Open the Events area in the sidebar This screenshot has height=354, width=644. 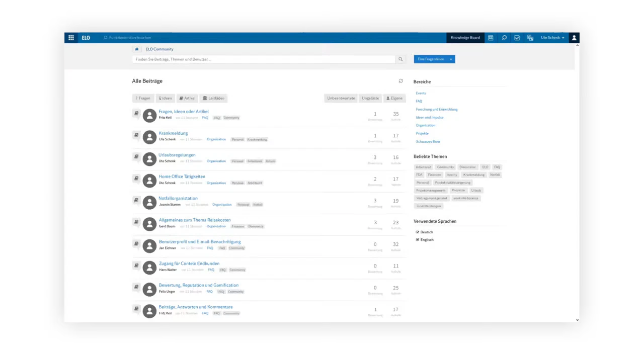(421, 93)
